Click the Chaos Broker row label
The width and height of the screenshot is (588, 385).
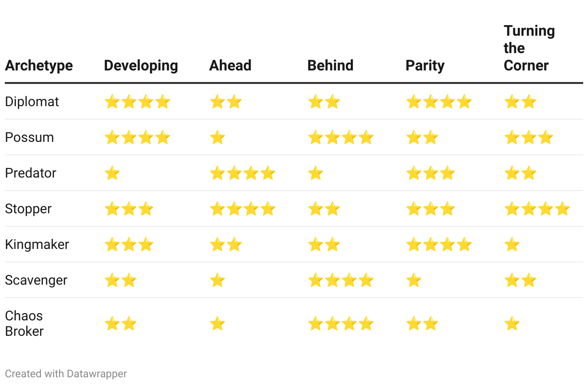coord(24,324)
